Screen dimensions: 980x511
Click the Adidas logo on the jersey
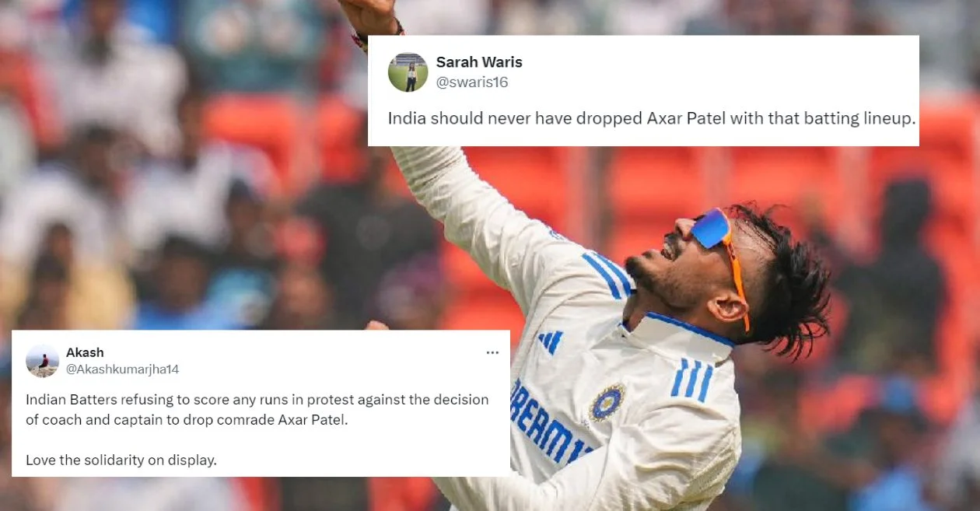click(x=551, y=341)
